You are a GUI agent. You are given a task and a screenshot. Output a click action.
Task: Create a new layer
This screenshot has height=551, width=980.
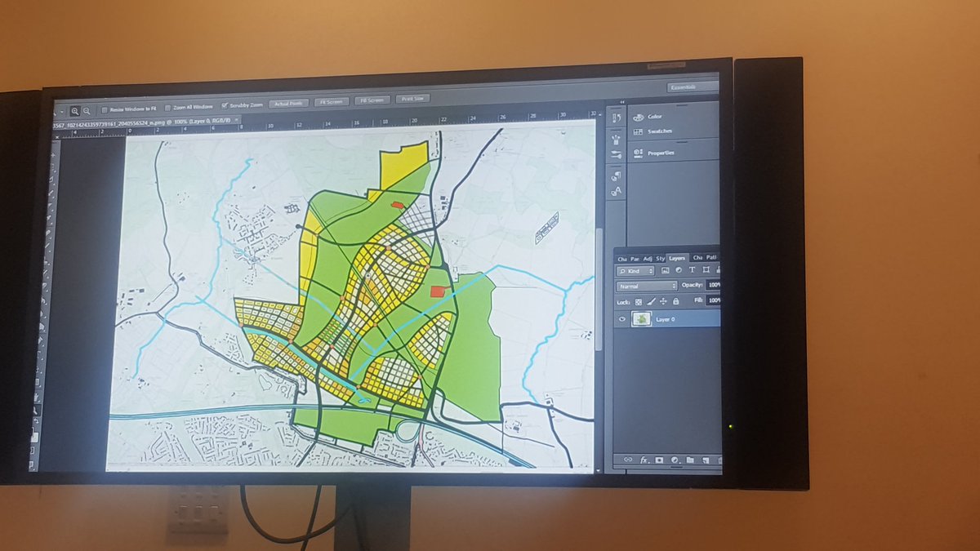pos(705,460)
